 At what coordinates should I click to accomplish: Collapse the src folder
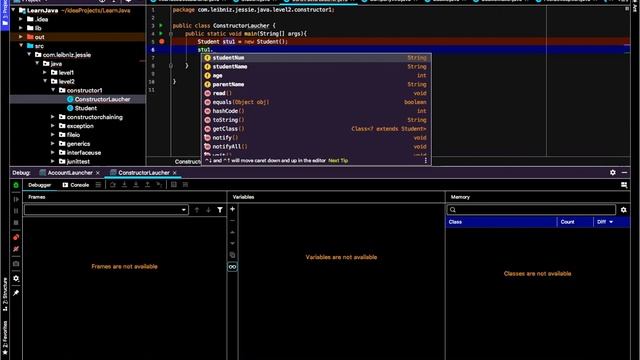[21, 46]
